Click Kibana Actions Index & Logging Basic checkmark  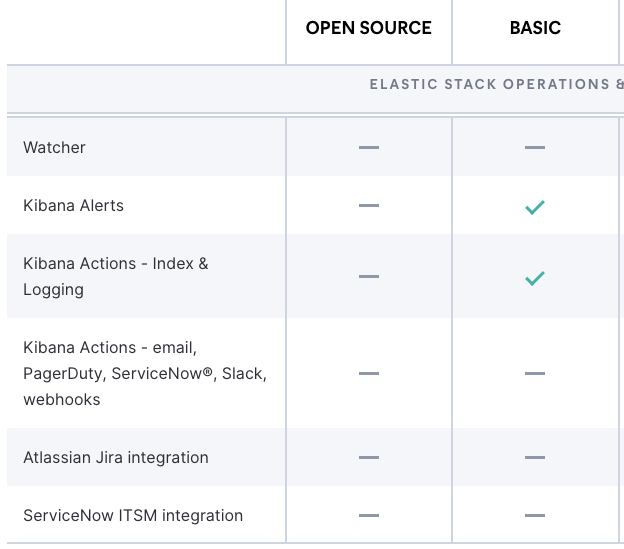[535, 277]
